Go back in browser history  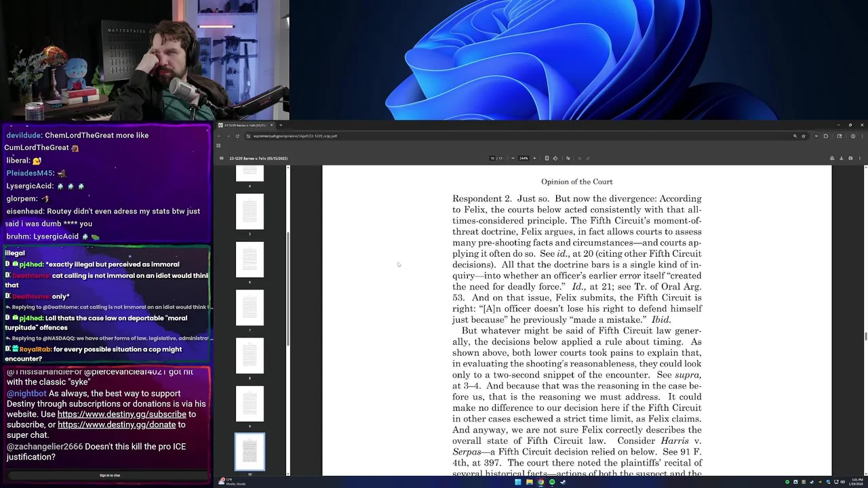(x=220, y=136)
